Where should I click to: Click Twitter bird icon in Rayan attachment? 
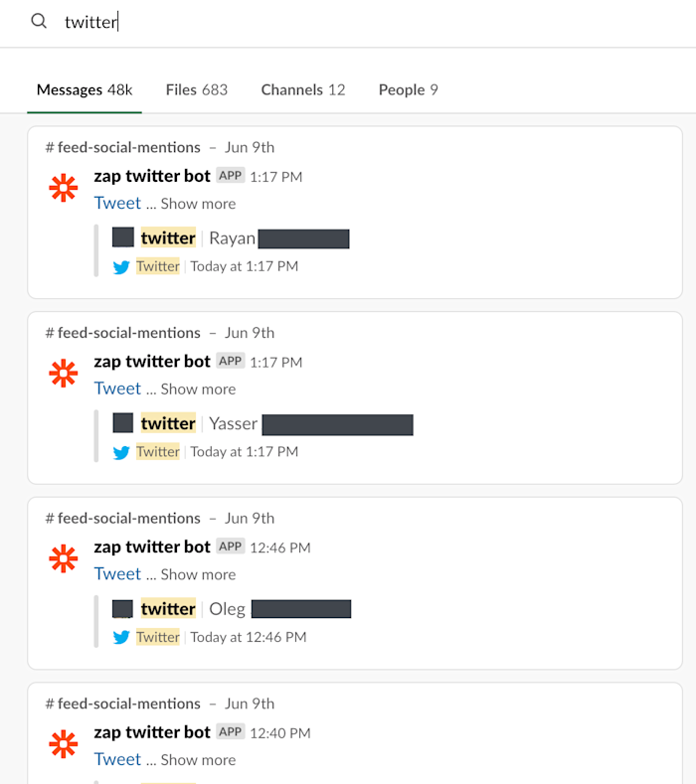point(121,267)
